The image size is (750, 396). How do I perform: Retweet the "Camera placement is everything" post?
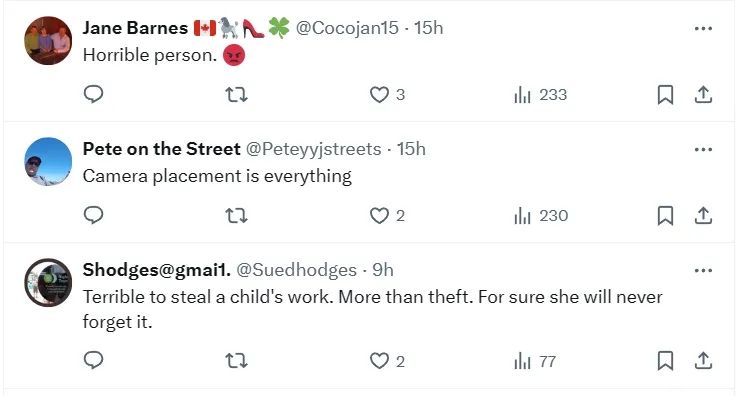(236, 216)
